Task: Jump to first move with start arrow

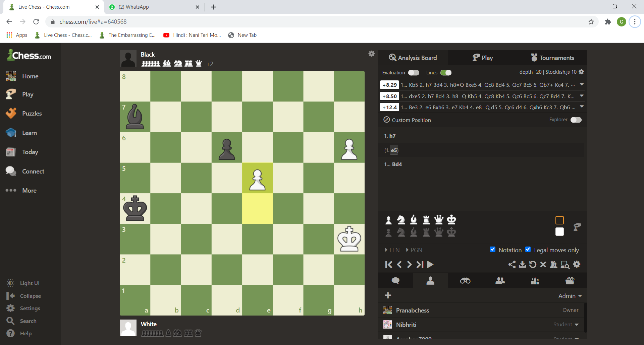Action: [388, 265]
